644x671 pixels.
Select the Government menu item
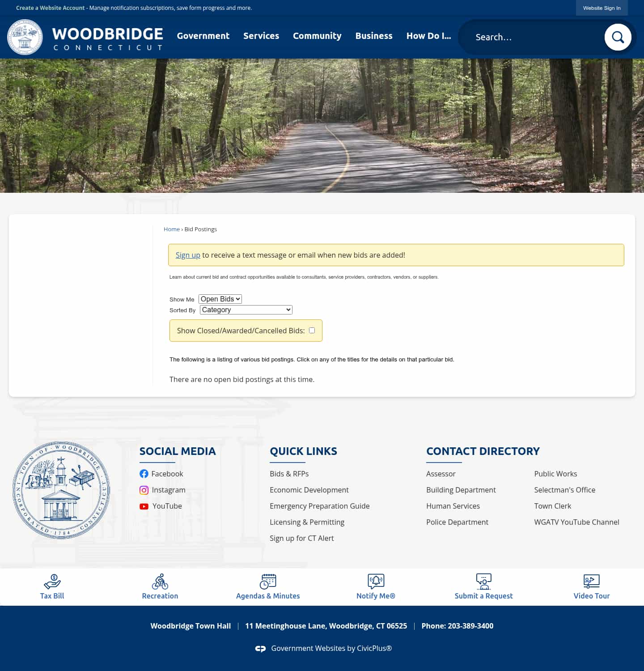pyautogui.click(x=203, y=36)
